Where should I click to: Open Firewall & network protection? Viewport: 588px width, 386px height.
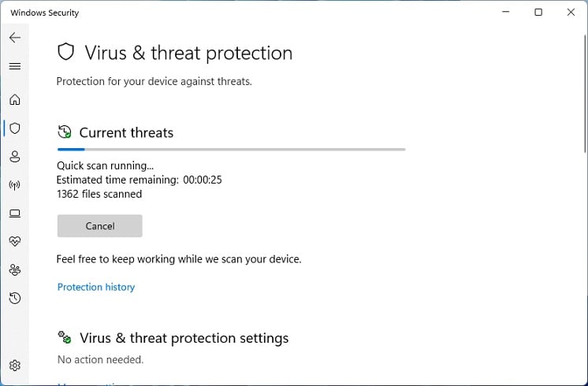pyautogui.click(x=15, y=185)
